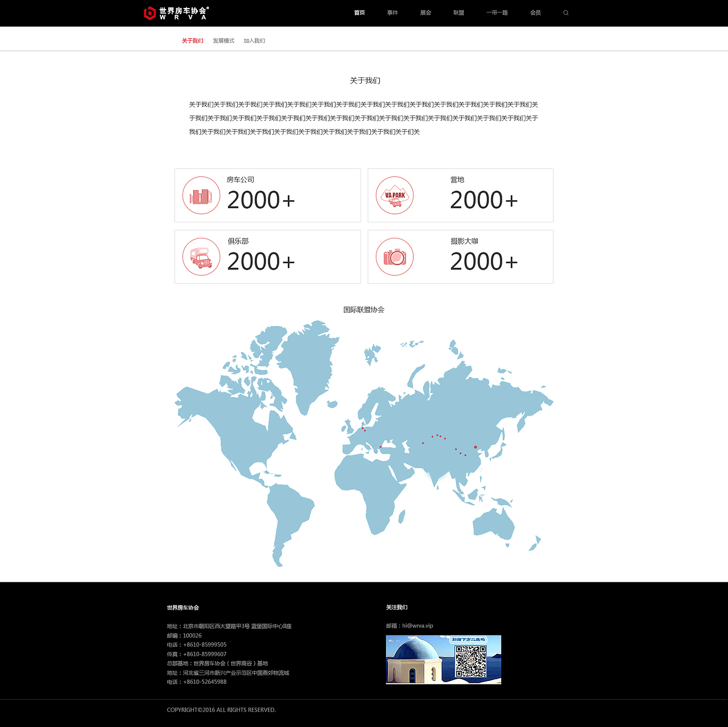Click the postal code 100026 line
The height and width of the screenshot is (727, 728).
184,635
